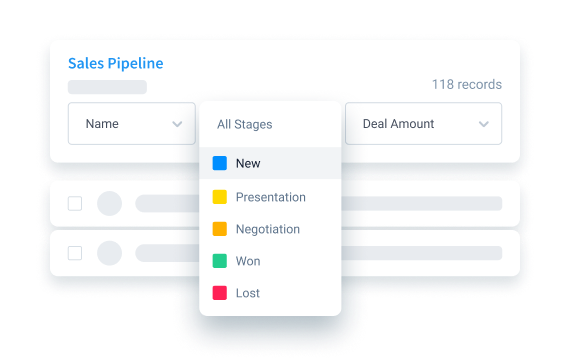Click the blue New stage color square
This screenshot has width=570, height=361.
tap(220, 163)
